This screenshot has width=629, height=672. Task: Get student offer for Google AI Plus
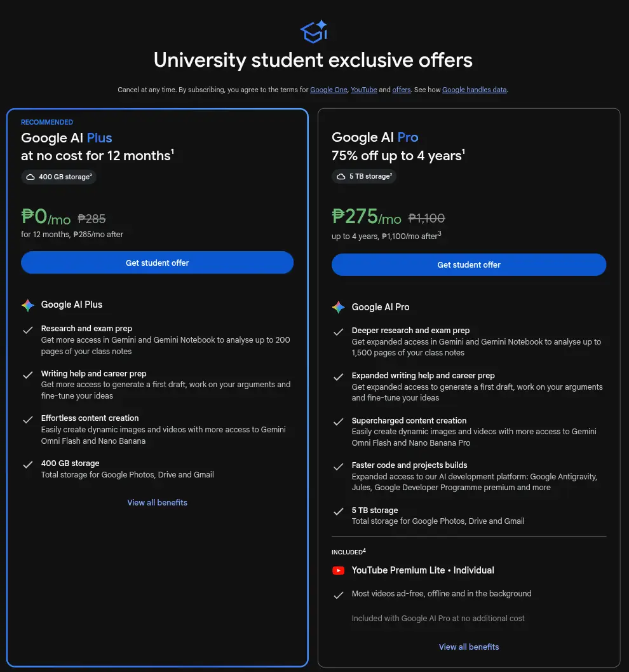[x=157, y=263]
